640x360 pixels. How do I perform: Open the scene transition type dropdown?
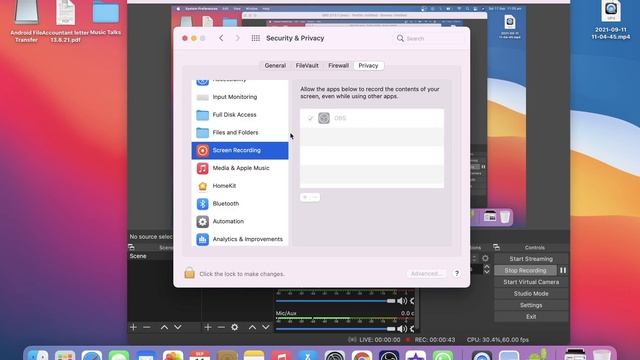point(474,258)
